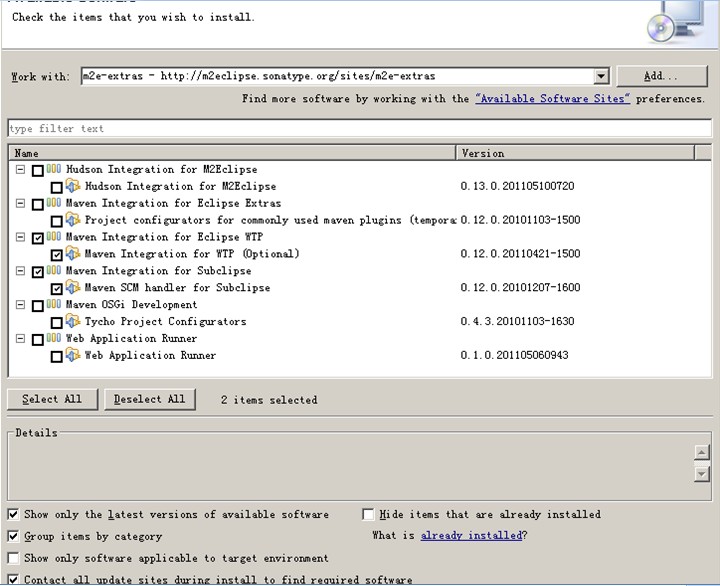Click Details scrollbar down arrow
This screenshot has height=586, width=720.
pos(702,474)
